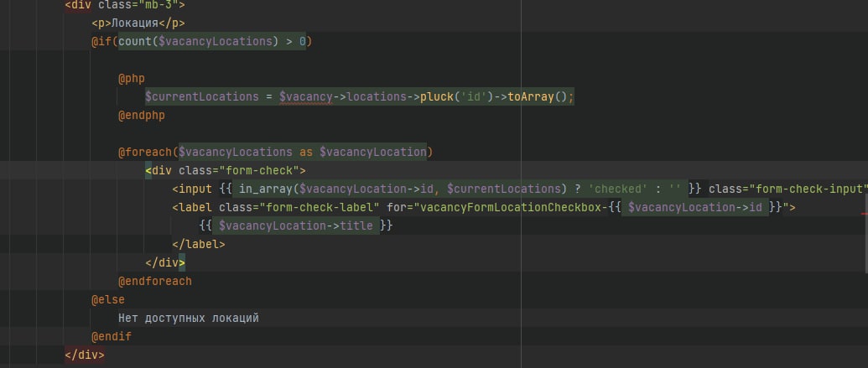Click the </div> tag above @endforeach
The image size is (868, 368).
(x=165, y=262)
